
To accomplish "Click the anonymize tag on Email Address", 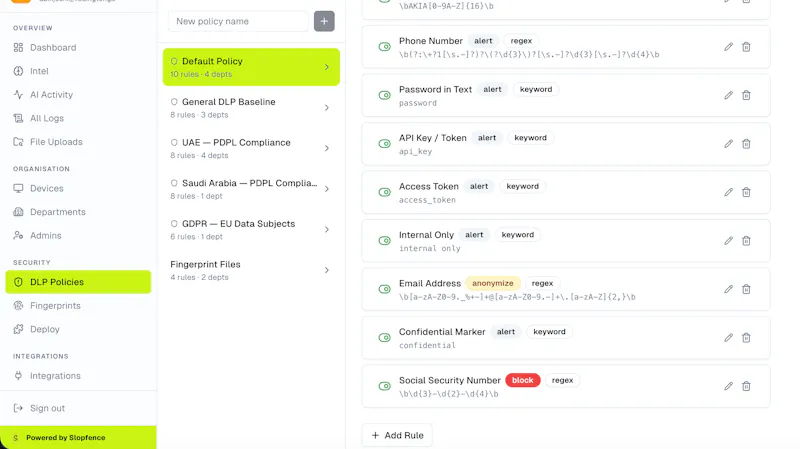I will [492, 283].
